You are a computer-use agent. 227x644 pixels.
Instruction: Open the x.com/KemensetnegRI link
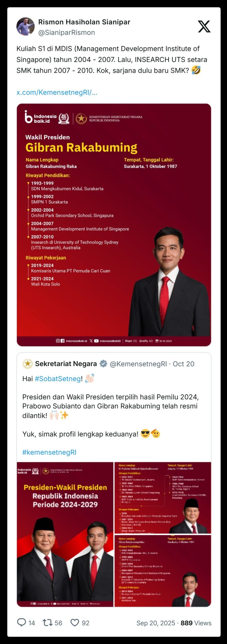click(57, 93)
